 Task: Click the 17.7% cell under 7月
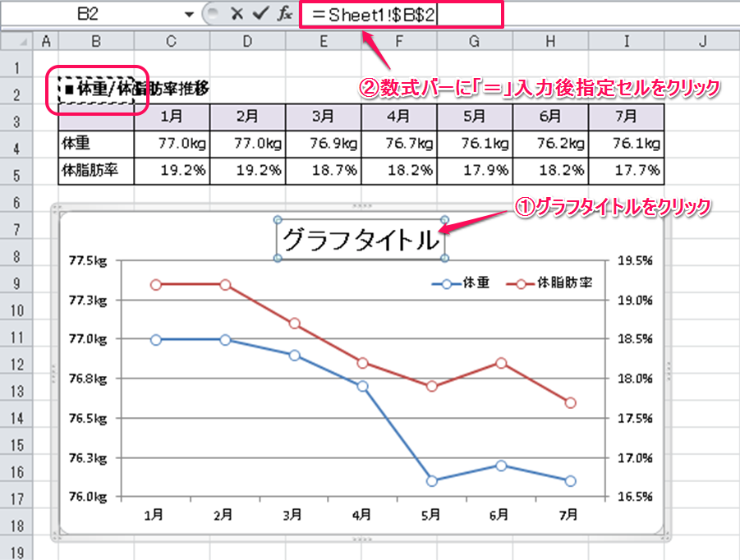[x=627, y=171]
